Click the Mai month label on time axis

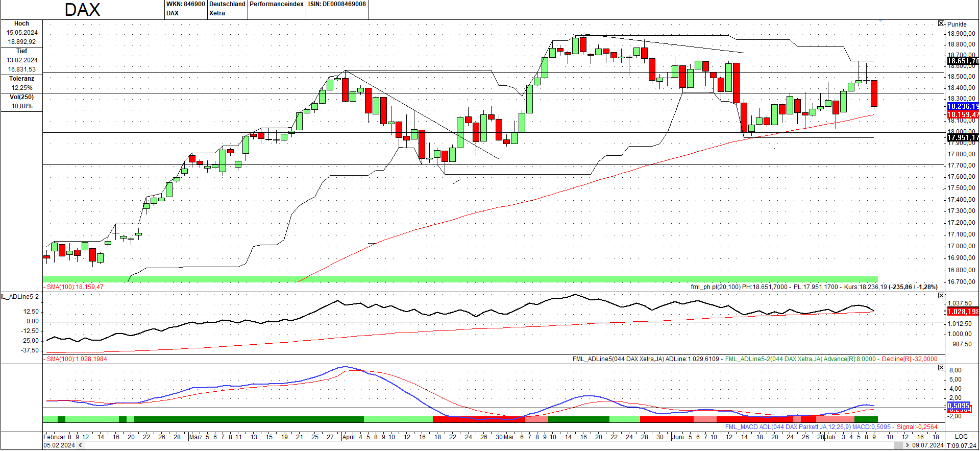pyautogui.click(x=509, y=437)
